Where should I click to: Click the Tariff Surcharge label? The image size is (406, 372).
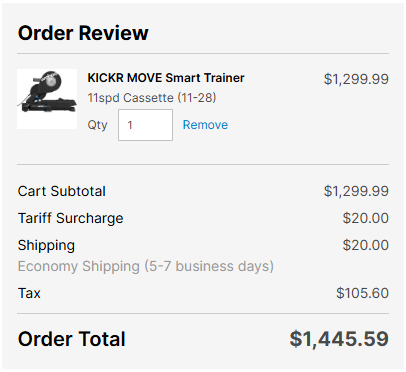pos(71,218)
